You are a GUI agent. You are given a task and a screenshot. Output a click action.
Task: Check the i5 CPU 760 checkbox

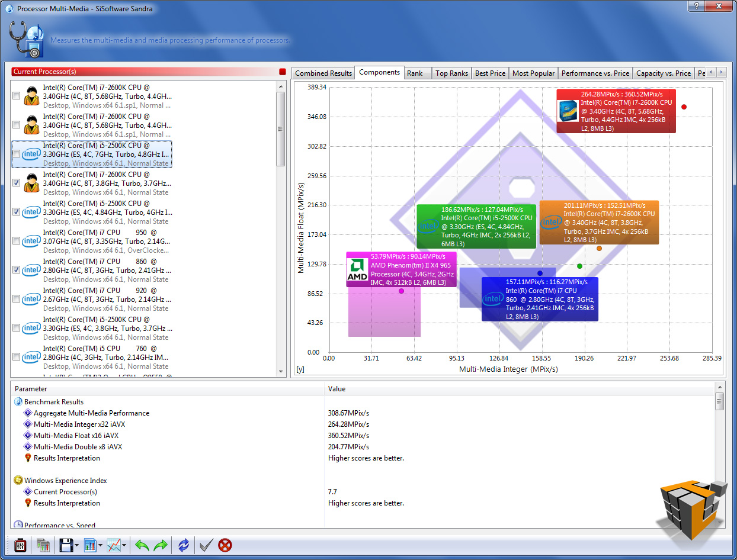pyautogui.click(x=16, y=357)
